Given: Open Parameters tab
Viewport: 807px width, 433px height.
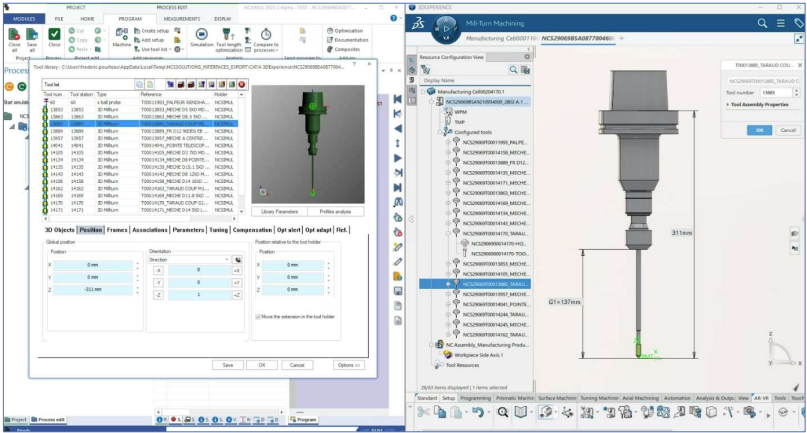Looking at the screenshot, I should click(x=188, y=230).
